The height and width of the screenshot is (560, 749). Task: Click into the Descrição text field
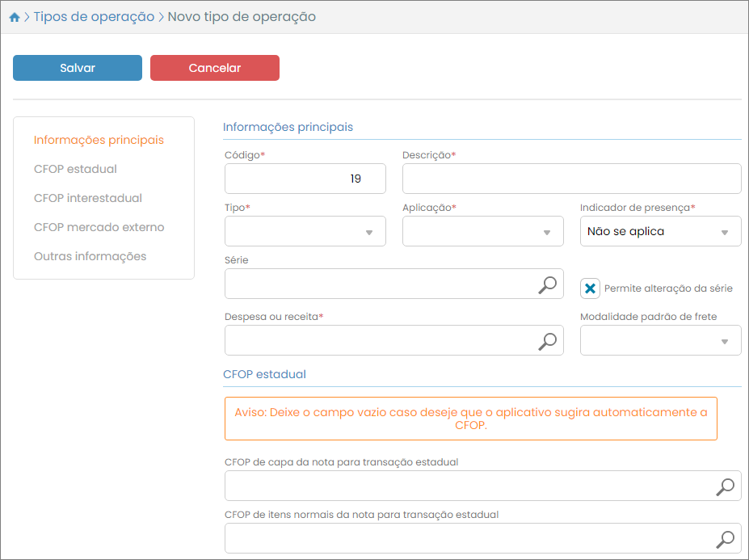[571, 179]
